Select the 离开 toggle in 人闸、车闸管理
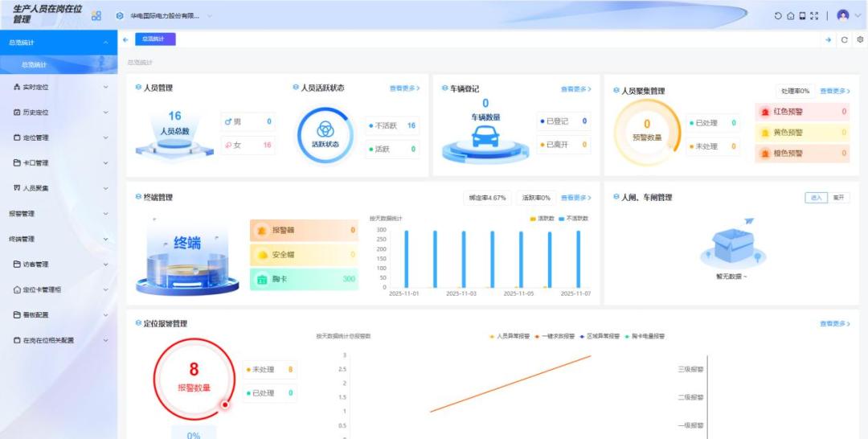The width and height of the screenshot is (868, 439). [x=838, y=198]
